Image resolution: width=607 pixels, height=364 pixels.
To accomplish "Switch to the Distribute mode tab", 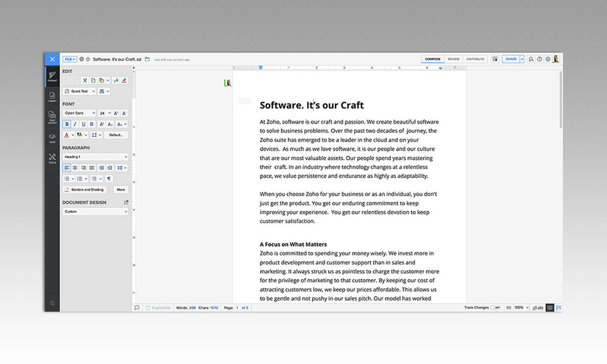I will [475, 59].
